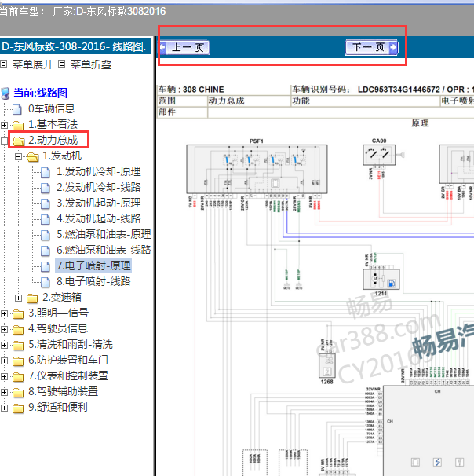
Task: Click the icon beside 菜单展开
Action: coord(4,64)
